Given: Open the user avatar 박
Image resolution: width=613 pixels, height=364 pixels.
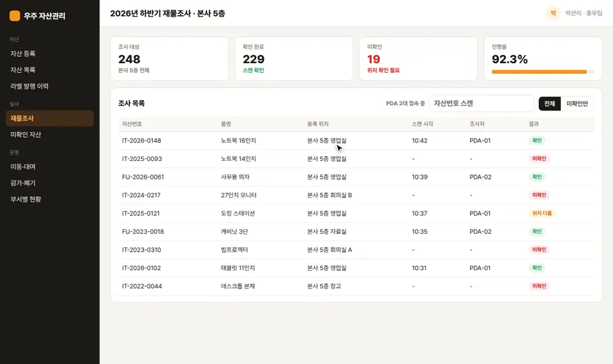Looking at the screenshot, I should (553, 13).
